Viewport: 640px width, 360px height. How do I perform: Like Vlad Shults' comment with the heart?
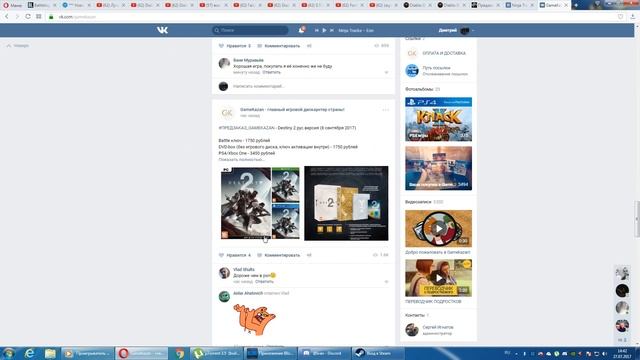click(386, 282)
